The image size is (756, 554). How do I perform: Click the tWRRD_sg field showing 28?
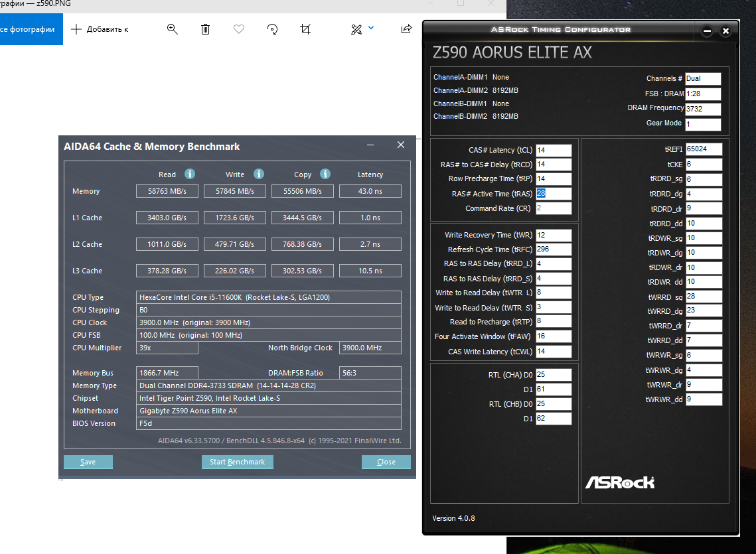704,297
